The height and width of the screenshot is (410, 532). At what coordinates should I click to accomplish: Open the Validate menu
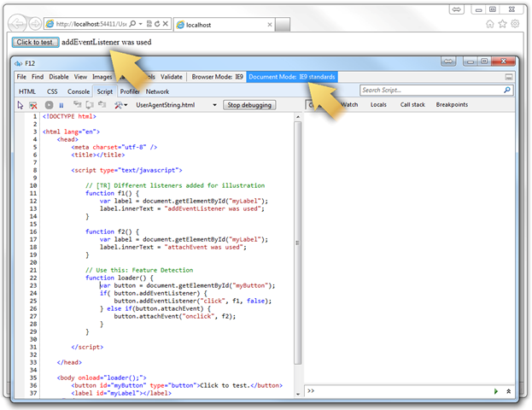pyautogui.click(x=172, y=77)
